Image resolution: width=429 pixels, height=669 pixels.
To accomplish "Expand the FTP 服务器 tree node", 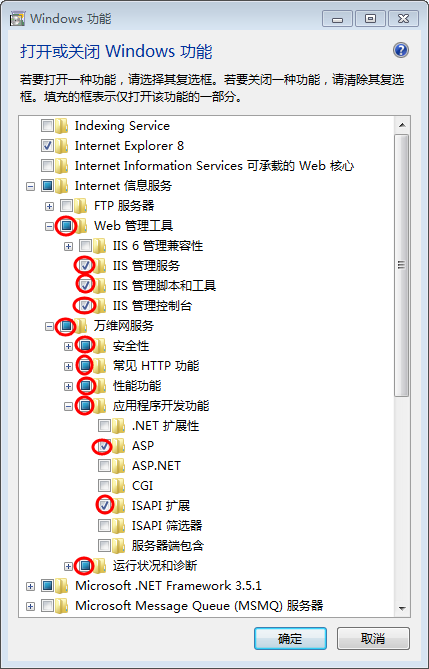I will pos(50,206).
